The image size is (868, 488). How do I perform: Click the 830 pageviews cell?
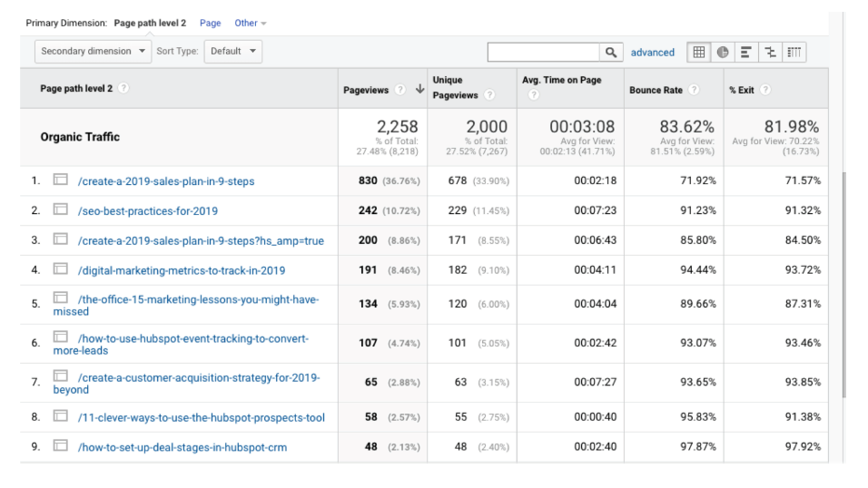click(368, 181)
